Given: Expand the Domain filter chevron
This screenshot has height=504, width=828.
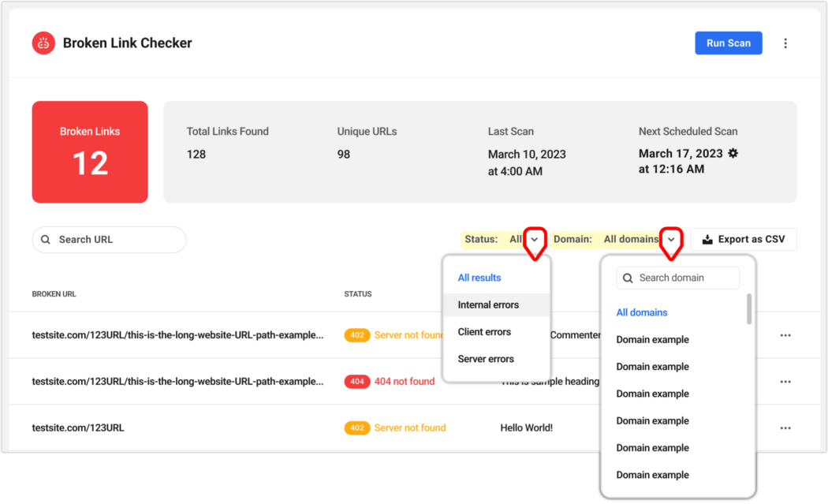Looking at the screenshot, I should pos(671,239).
